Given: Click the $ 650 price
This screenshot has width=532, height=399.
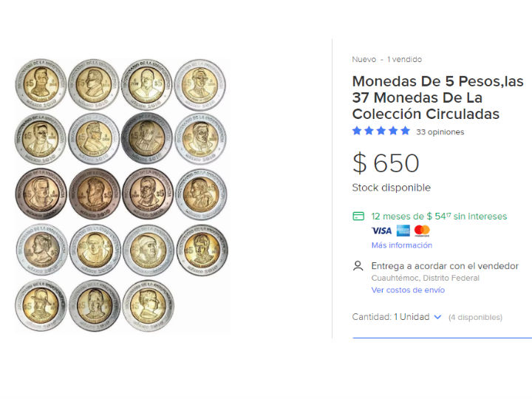Looking at the screenshot, I should [386, 163].
